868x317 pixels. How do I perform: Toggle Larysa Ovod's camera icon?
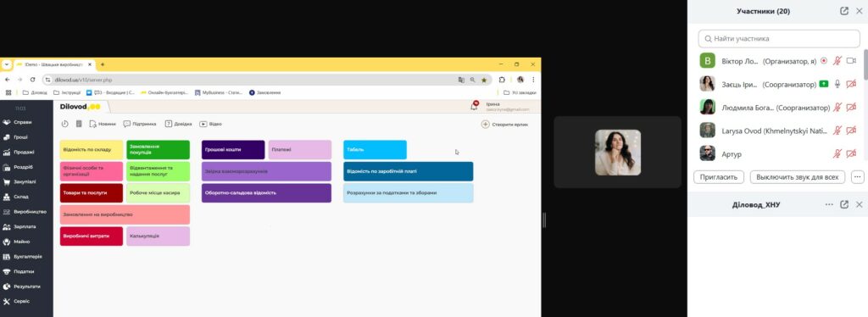click(851, 131)
